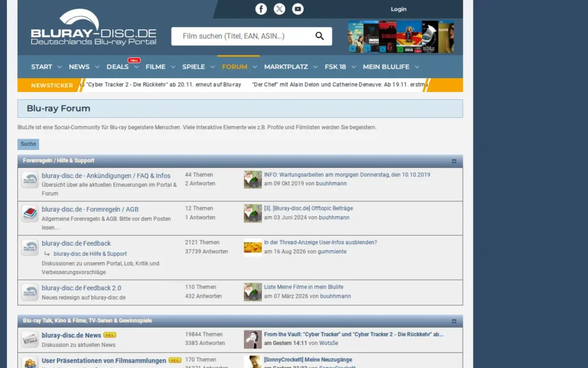The width and height of the screenshot is (588, 368).
Task: Open the MARKTPLATZ navigation item
Action: point(286,67)
